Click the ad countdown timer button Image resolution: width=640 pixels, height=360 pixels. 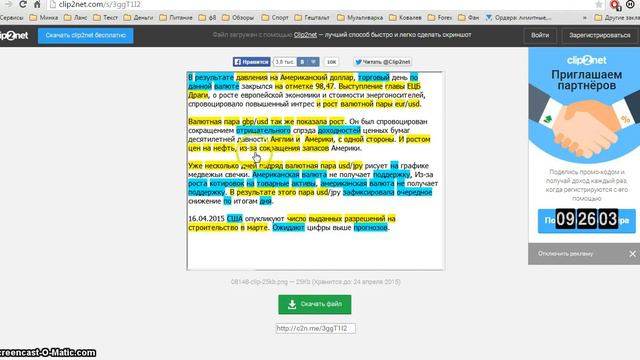click(587, 220)
